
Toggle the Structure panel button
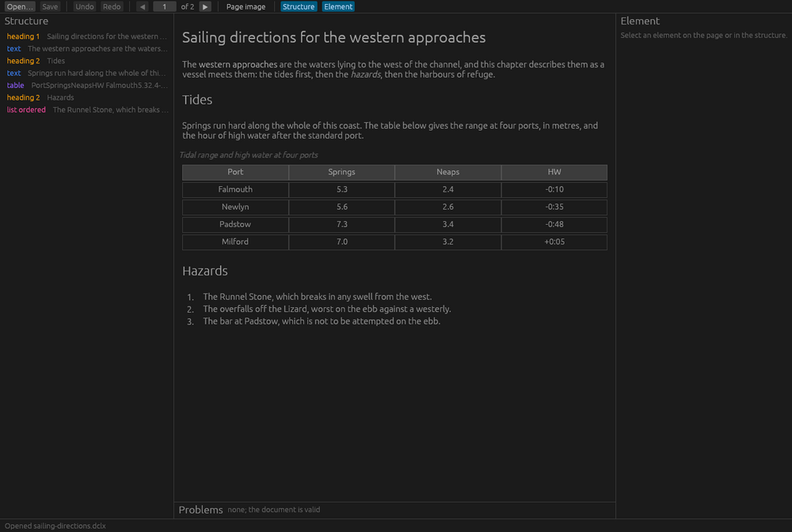299,6
